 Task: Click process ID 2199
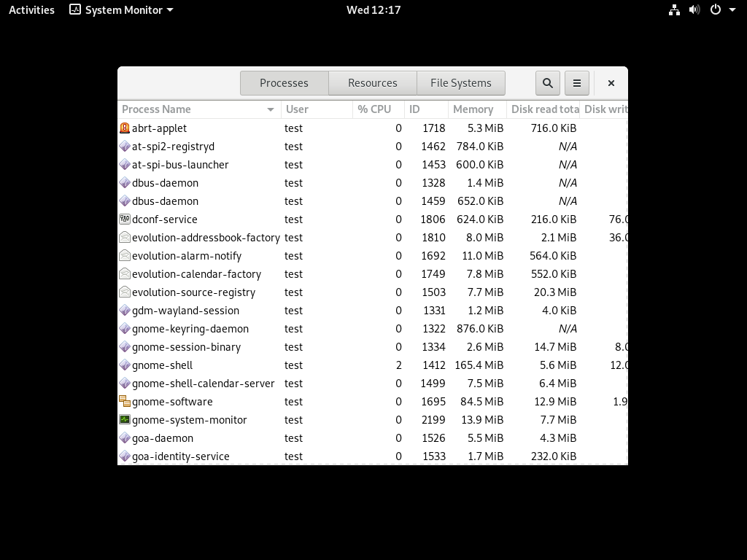click(433, 419)
